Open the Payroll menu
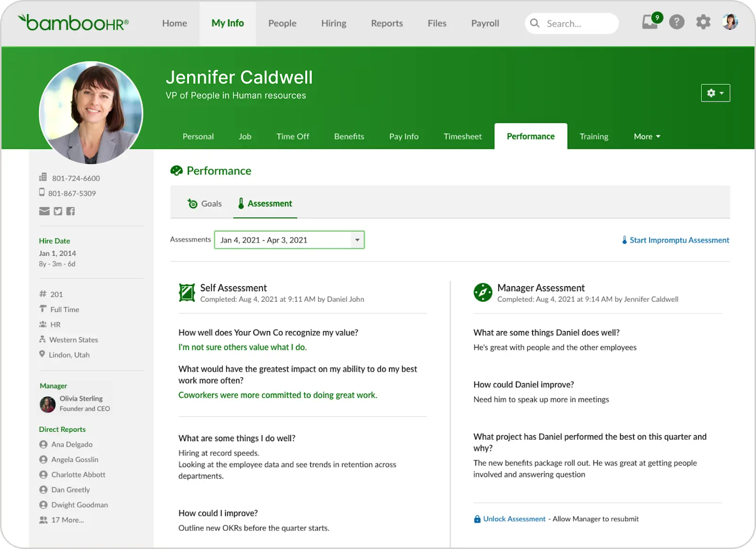 (x=485, y=23)
